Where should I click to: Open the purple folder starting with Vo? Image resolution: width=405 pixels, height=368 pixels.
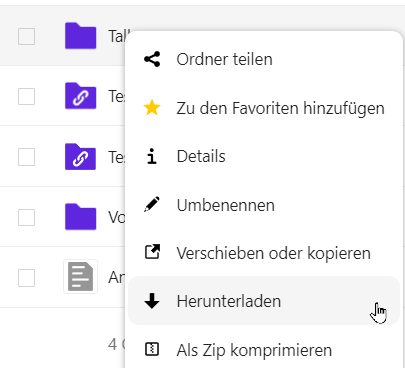tap(81, 217)
